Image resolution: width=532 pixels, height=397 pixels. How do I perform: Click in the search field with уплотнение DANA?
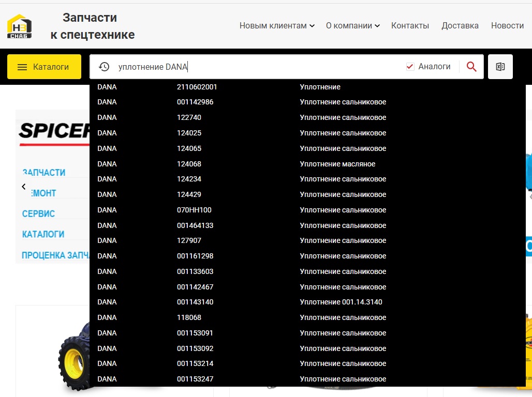coord(259,67)
